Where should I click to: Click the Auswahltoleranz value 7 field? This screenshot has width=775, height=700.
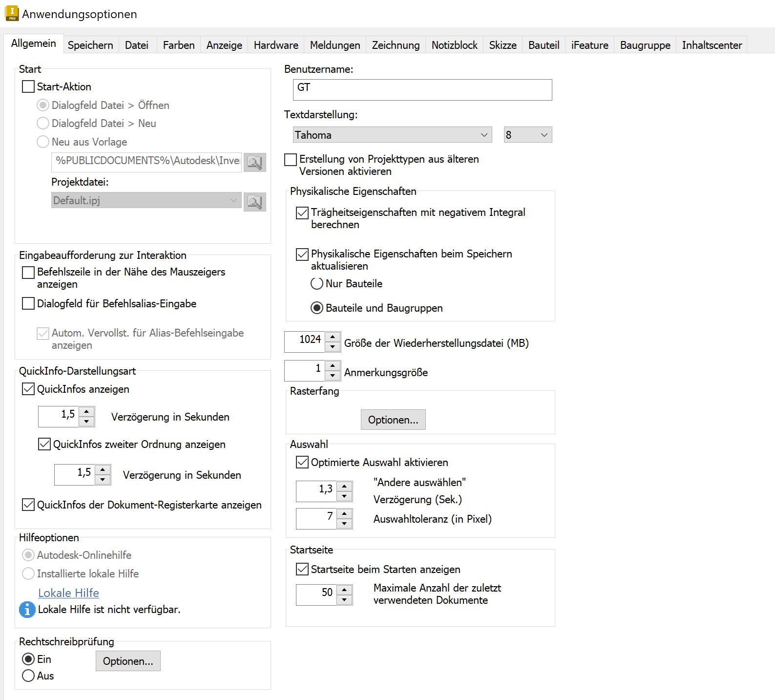(316, 519)
